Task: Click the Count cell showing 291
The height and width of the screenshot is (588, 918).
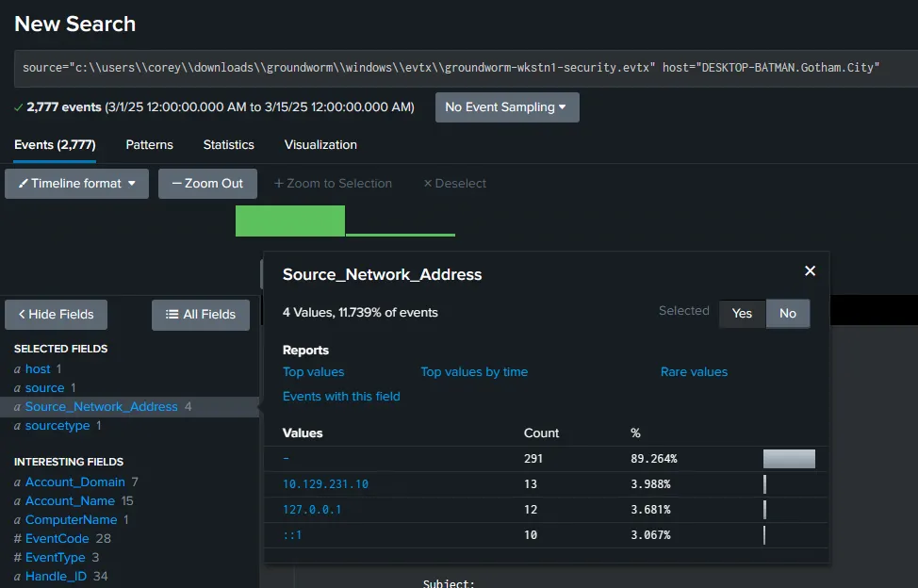Action: tap(533, 459)
